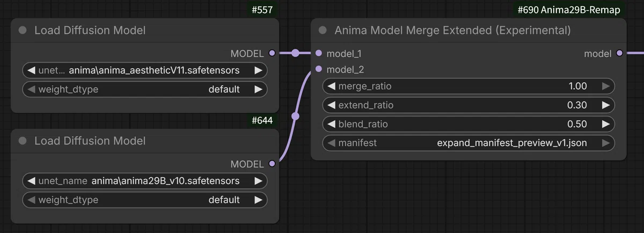Increase extend_ratio with right arrow
Viewport: 644px width, 233px height.
coord(606,105)
